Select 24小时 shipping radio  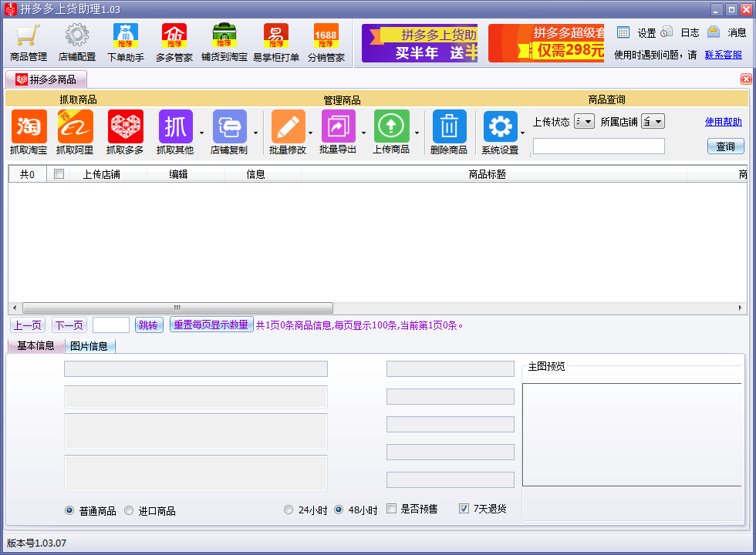(289, 510)
